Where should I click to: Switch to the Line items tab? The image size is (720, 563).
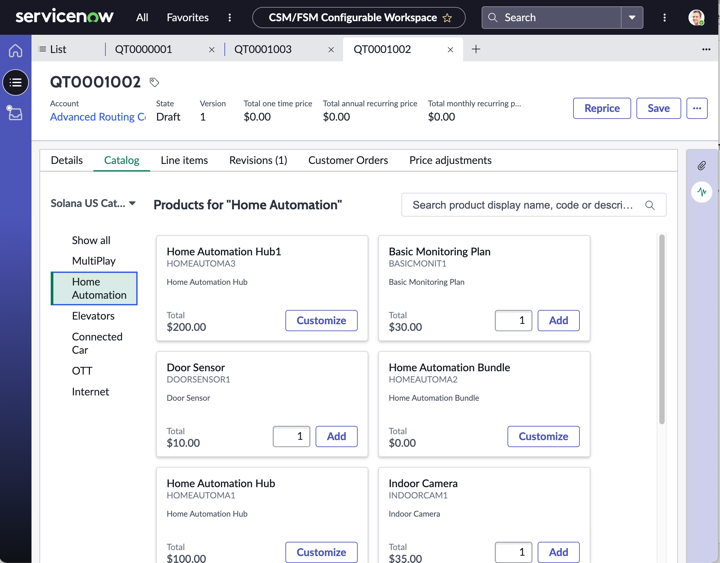click(184, 160)
